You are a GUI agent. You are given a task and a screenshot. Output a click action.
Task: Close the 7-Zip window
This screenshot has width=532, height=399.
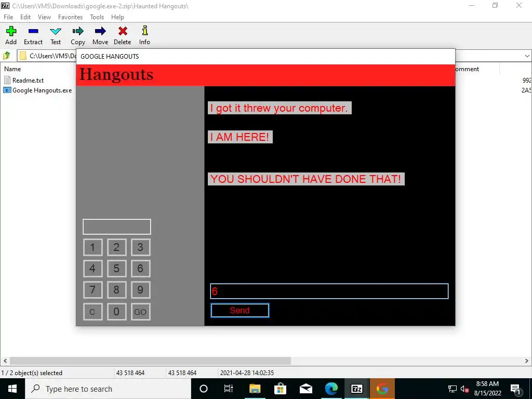pyautogui.click(x=519, y=5)
